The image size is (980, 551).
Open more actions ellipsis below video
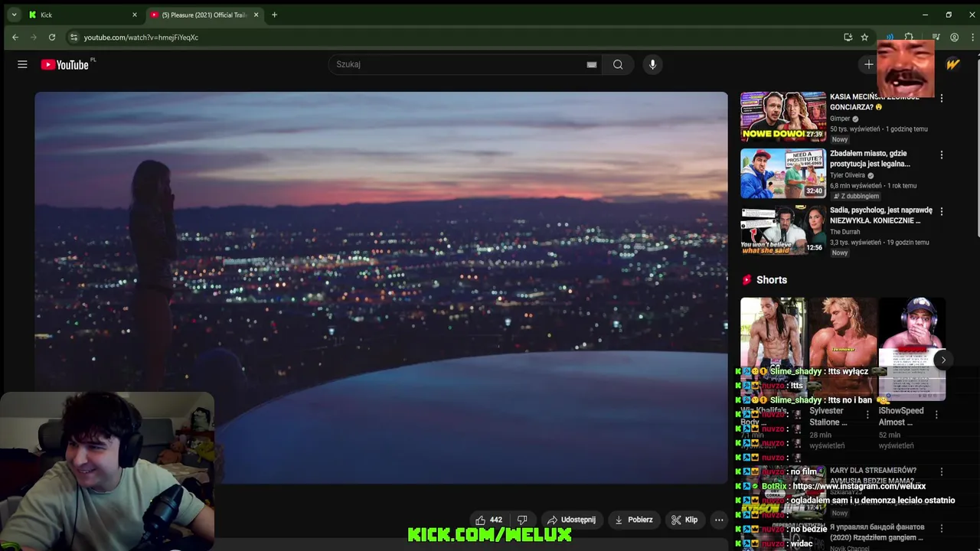pyautogui.click(x=719, y=520)
